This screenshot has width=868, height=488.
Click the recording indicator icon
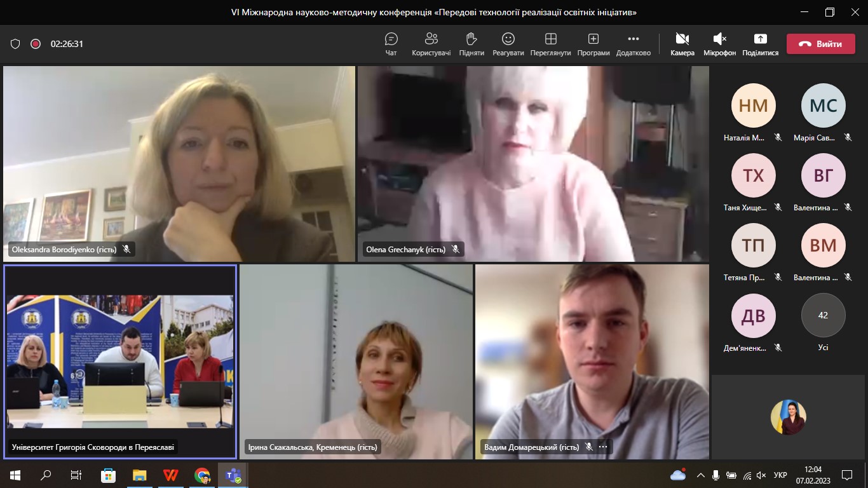click(36, 44)
